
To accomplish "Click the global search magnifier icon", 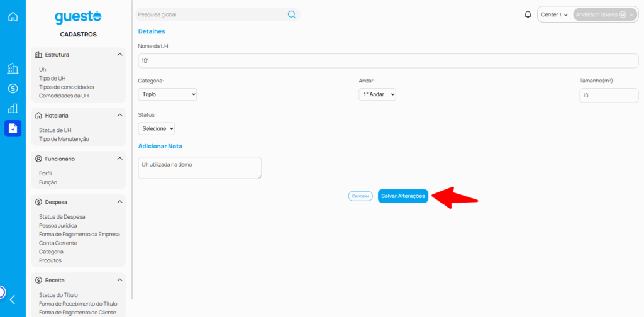I will (x=292, y=14).
